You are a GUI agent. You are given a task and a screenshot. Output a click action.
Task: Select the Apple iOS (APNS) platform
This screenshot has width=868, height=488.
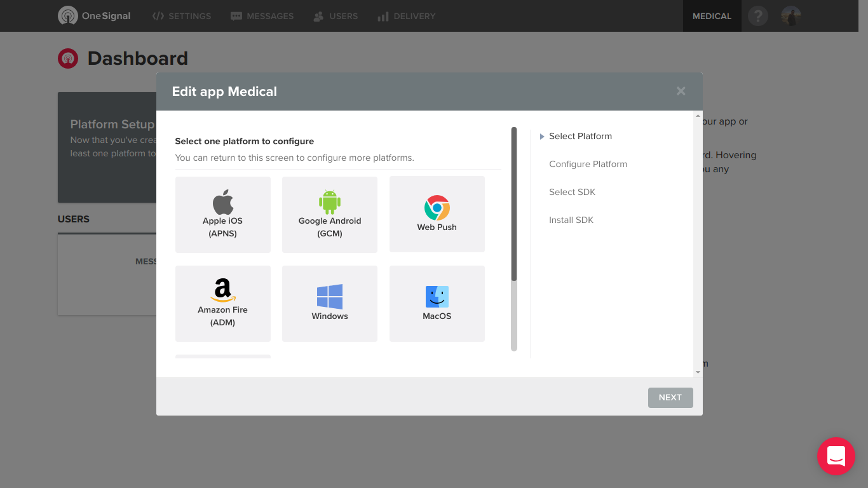(223, 215)
